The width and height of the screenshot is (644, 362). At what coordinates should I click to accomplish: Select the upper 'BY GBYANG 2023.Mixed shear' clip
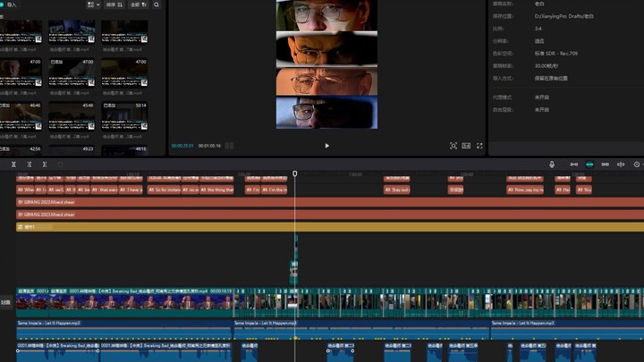pyautogui.click(x=330, y=202)
